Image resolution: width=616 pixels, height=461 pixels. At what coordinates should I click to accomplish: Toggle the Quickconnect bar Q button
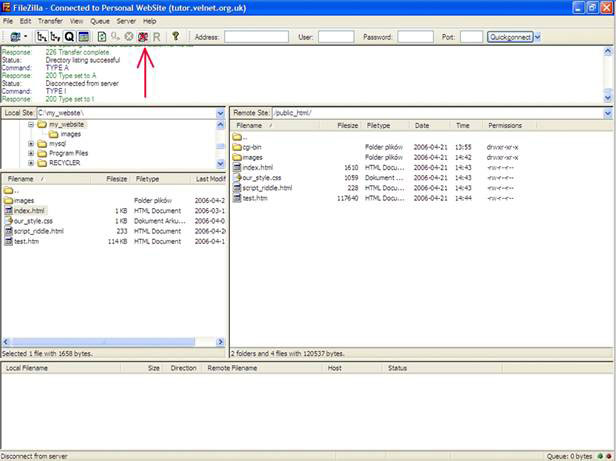(x=69, y=37)
